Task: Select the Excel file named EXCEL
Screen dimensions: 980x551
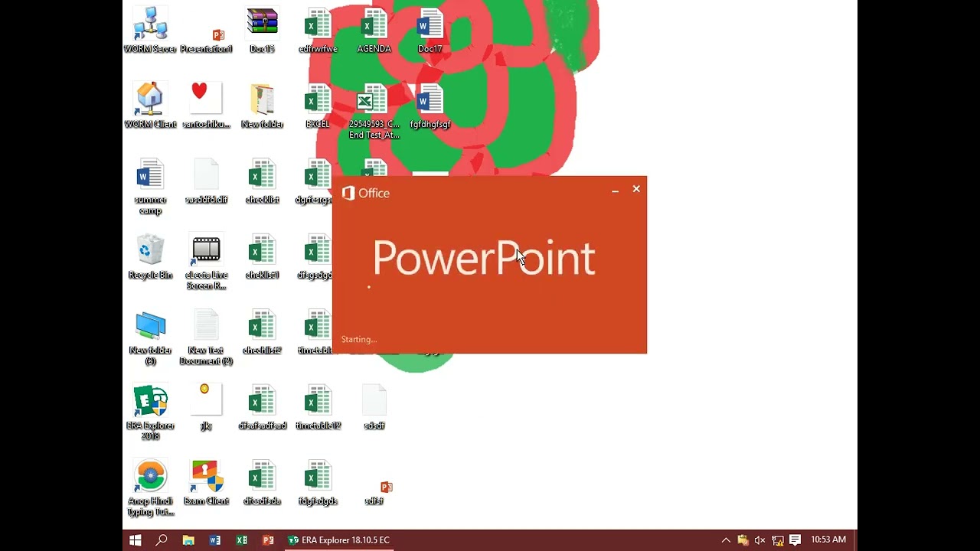Action: 318,106
